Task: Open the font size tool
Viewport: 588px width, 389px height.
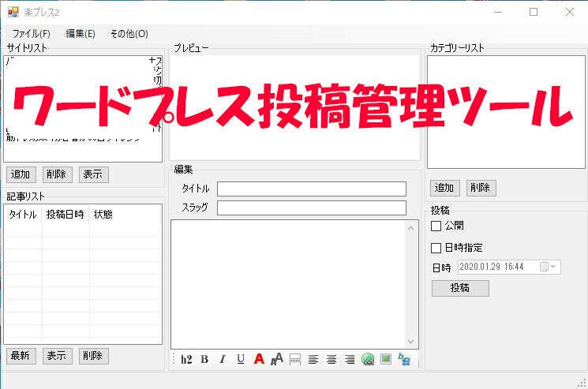Action: tap(277, 359)
